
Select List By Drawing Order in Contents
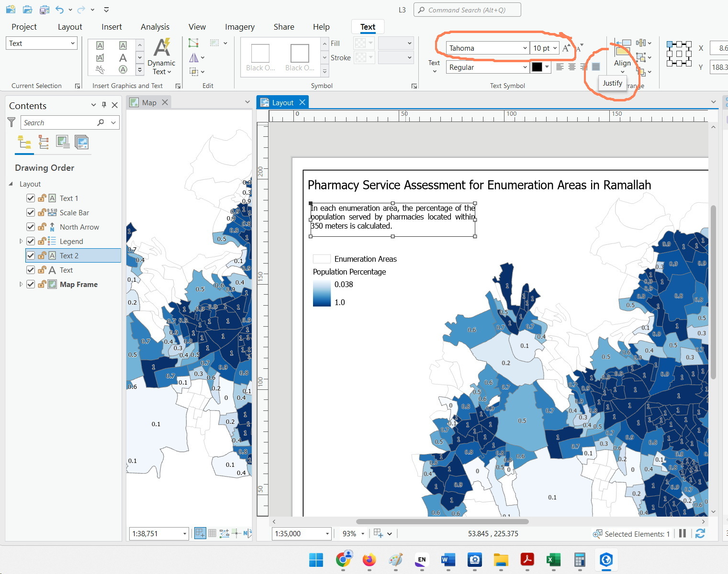[x=24, y=143]
